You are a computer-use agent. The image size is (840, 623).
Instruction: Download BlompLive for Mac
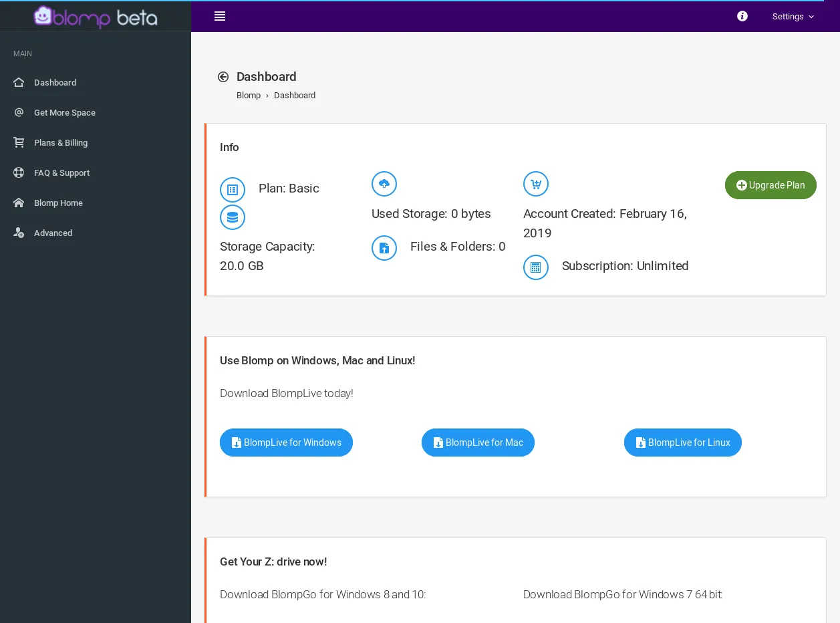478,443
